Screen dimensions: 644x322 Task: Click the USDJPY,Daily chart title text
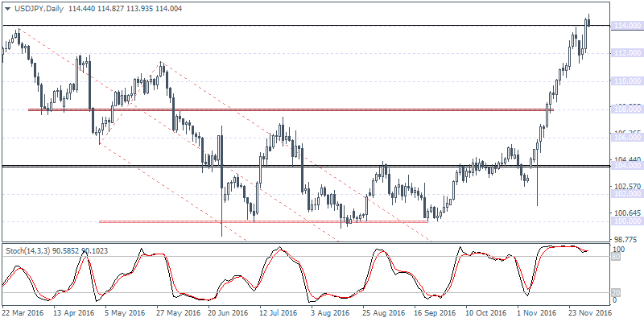click(38, 9)
